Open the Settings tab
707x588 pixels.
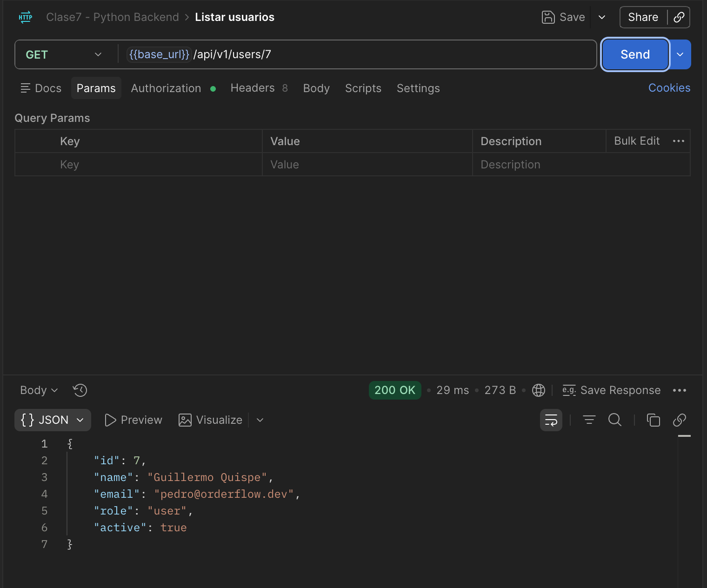418,88
